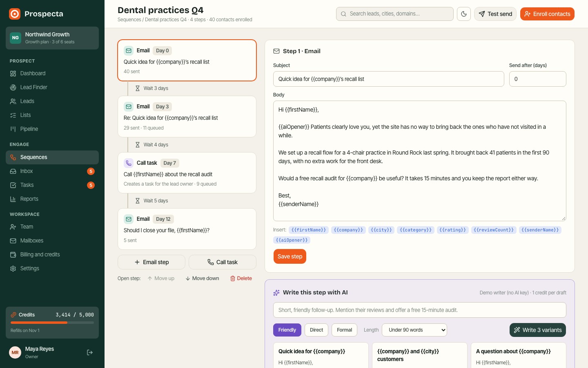Open Lead Finder in the sidebar

pos(52,88)
